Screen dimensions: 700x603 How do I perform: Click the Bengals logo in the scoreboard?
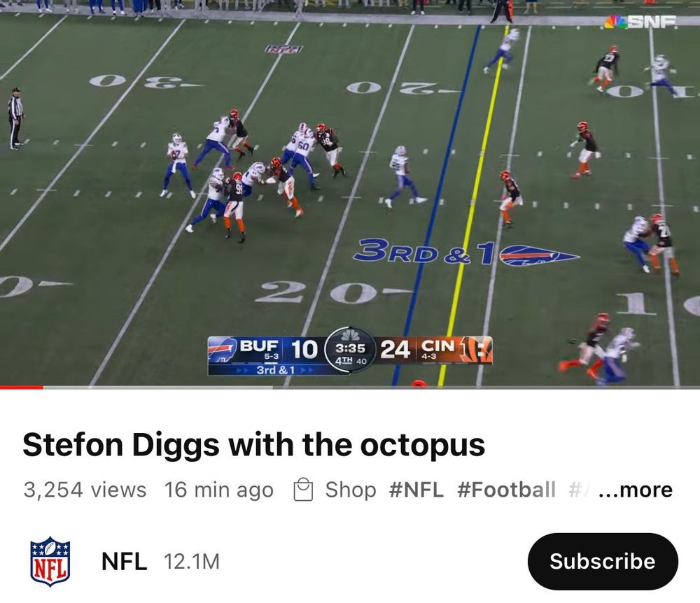click(475, 350)
